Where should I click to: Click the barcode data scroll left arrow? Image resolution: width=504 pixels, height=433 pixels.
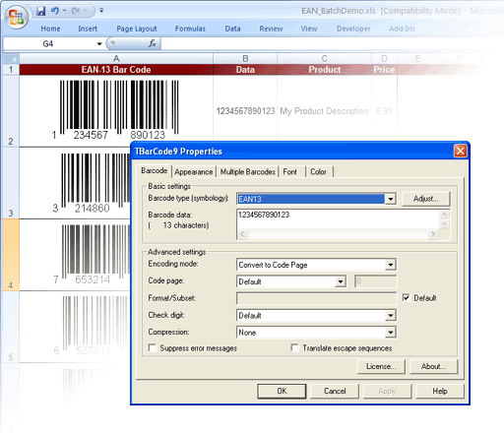[242, 234]
